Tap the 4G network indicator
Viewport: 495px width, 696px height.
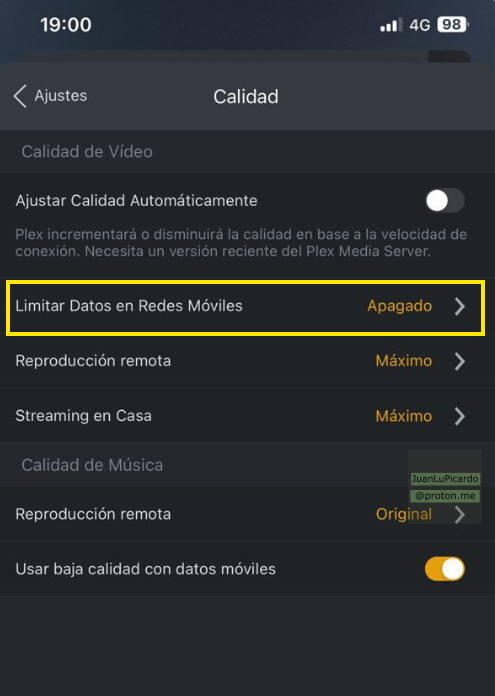[420, 25]
